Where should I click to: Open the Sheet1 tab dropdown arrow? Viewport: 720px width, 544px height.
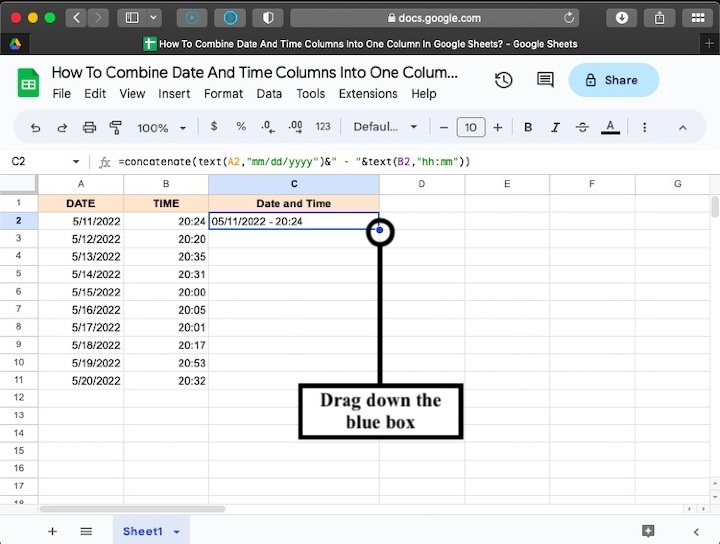[177, 532]
